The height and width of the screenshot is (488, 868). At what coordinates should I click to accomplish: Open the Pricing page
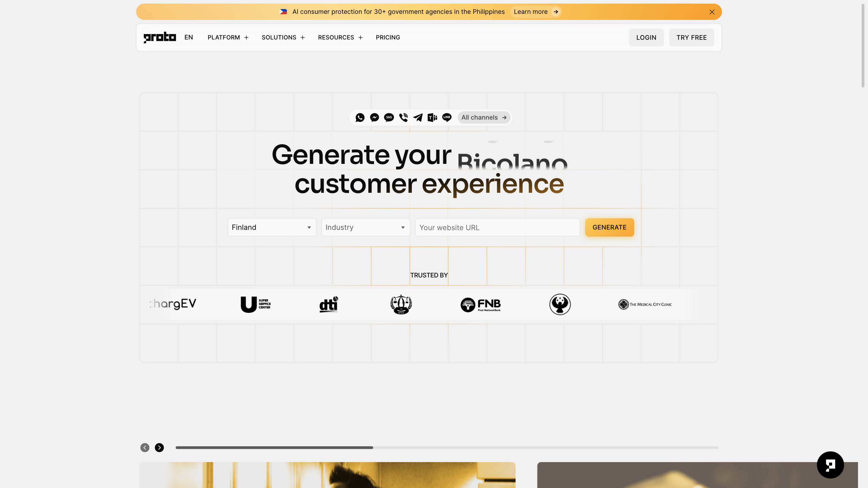[388, 37]
